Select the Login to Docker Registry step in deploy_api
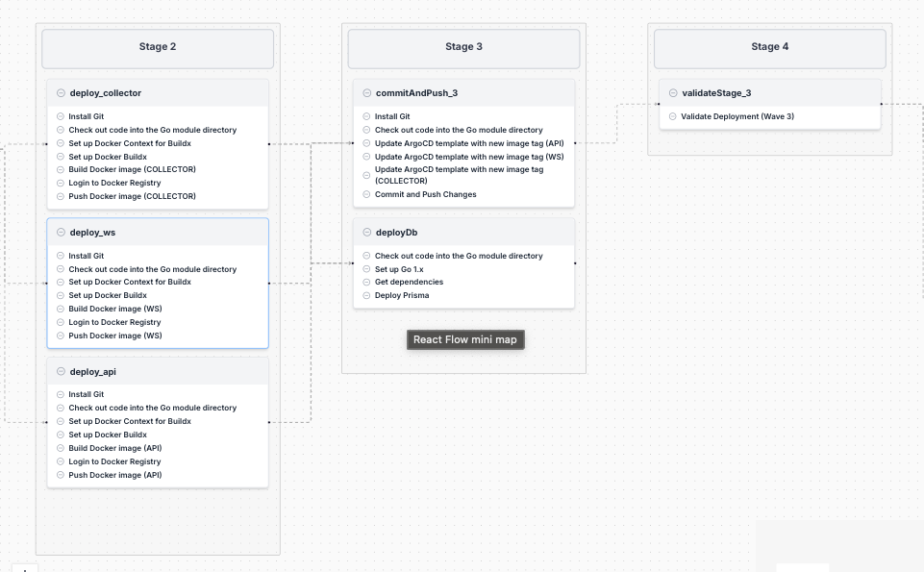 coord(114,461)
